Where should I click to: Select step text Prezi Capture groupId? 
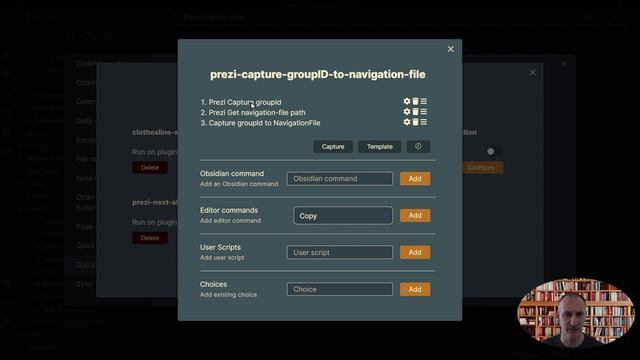[245, 102]
